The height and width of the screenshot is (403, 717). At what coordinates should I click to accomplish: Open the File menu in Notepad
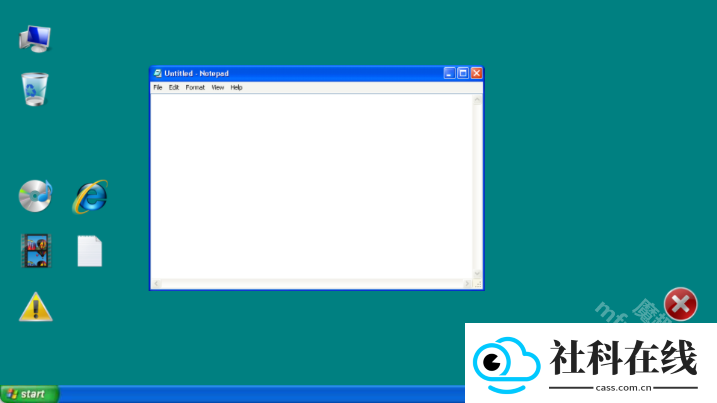pos(158,87)
